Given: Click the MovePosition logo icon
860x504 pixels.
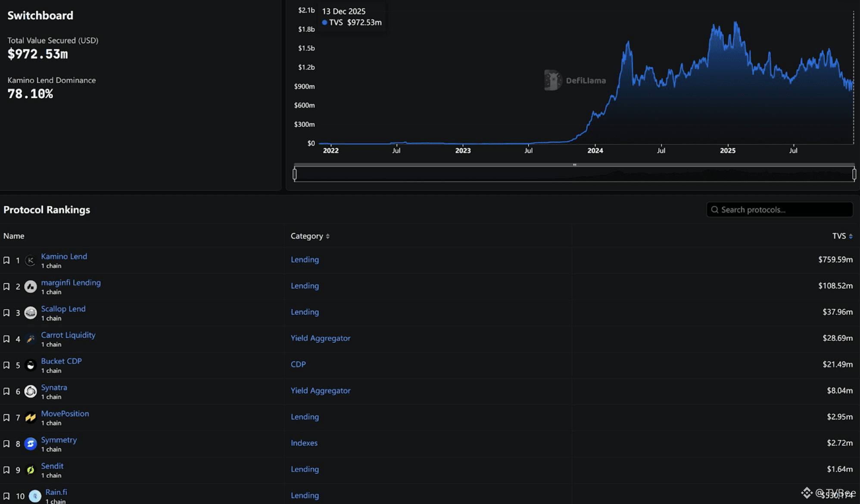Looking at the screenshot, I should 30,417.
